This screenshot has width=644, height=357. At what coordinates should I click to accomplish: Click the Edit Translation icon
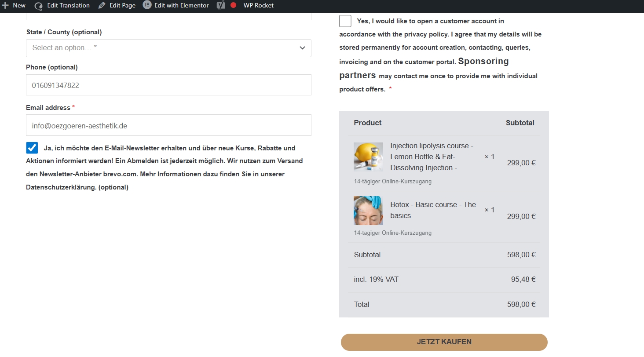[39, 6]
